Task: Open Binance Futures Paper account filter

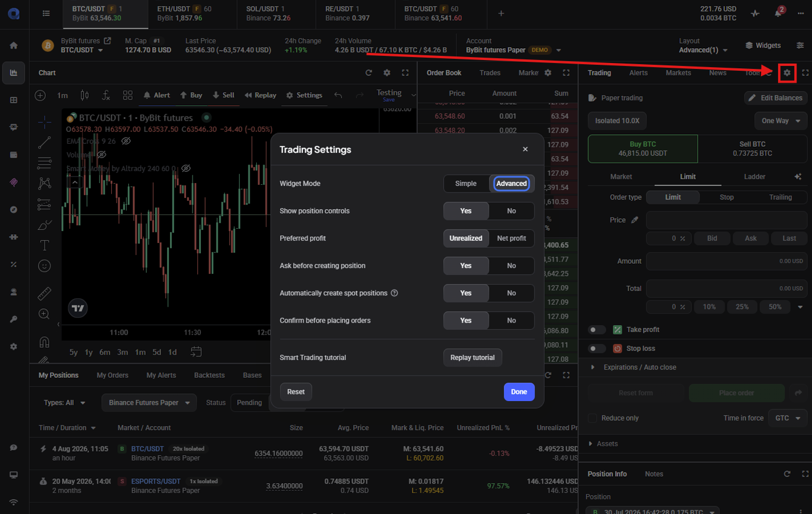Action: (x=149, y=403)
